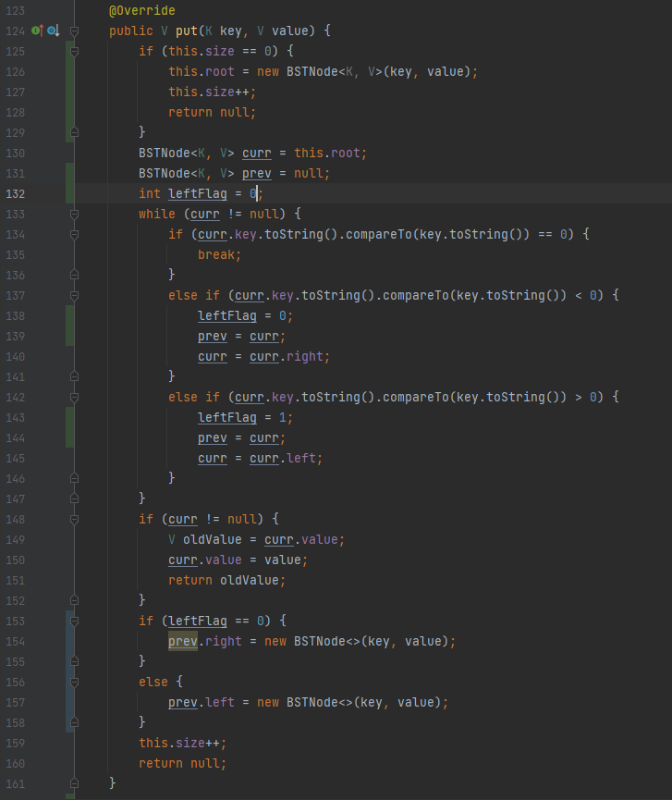Image resolution: width=672 pixels, height=800 pixels.
Task: Fold the else block on line 156
Action: [75, 682]
